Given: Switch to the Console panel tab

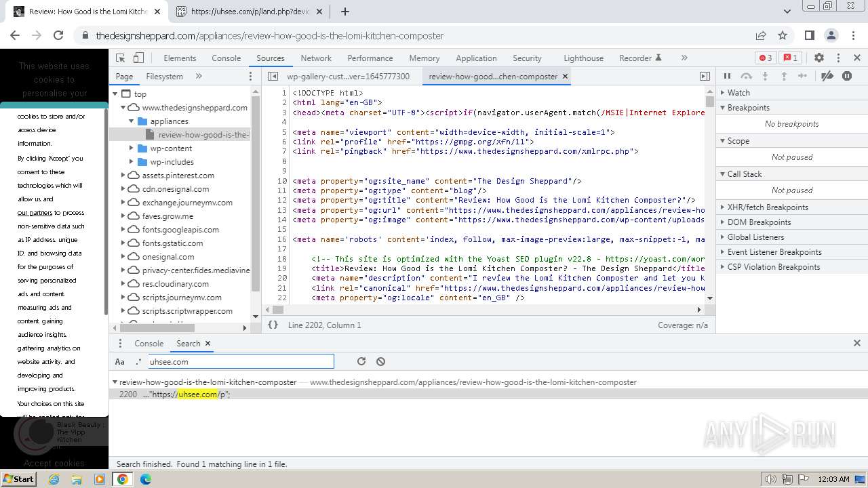Looking at the screenshot, I should point(226,58).
